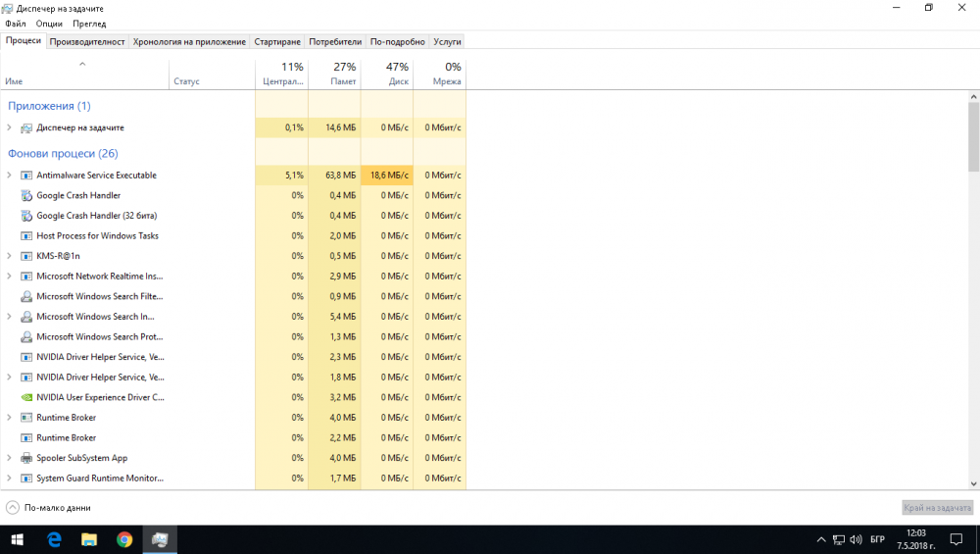Click the NVIDIA User Experience Driver icon
The height and width of the screenshot is (554, 980).
tap(26, 397)
